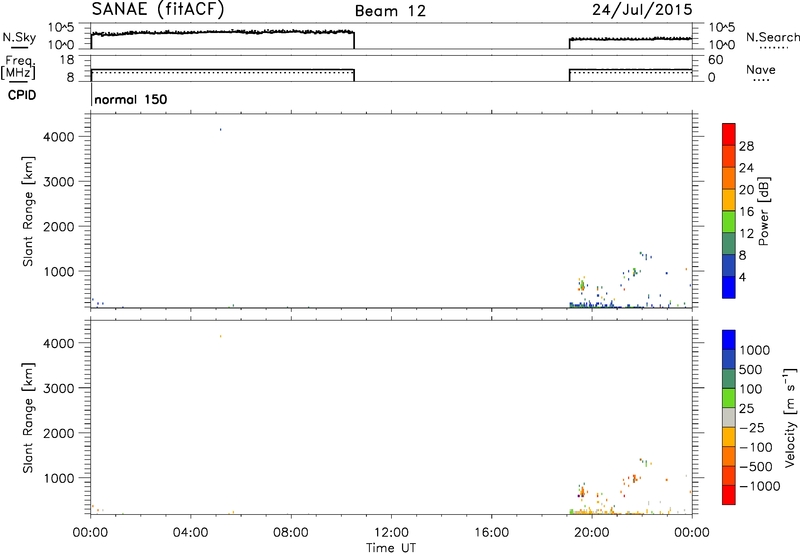Click the 4000 tick in power panel
Image resolution: width=800 pixels, height=554 pixels.
pos(59,137)
